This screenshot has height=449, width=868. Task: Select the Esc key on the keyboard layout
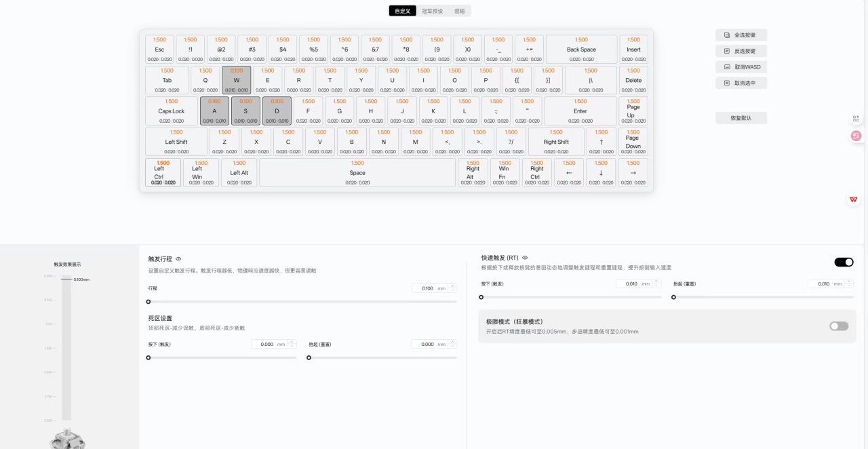pos(159,50)
